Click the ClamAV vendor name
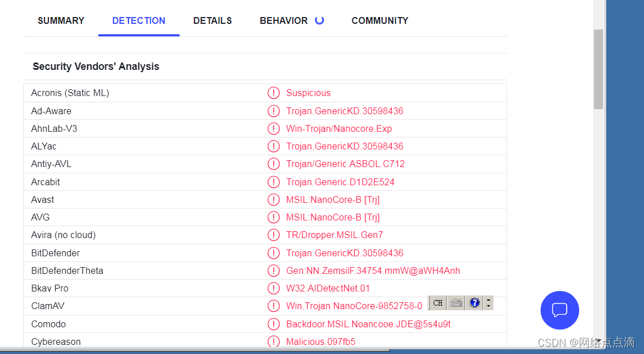Screen dimensions: 644x354 (48, 306)
